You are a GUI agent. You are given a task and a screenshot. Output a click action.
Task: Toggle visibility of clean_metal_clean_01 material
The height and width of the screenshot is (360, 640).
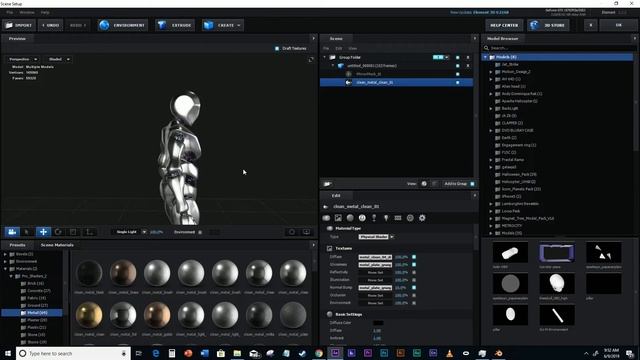458,82
